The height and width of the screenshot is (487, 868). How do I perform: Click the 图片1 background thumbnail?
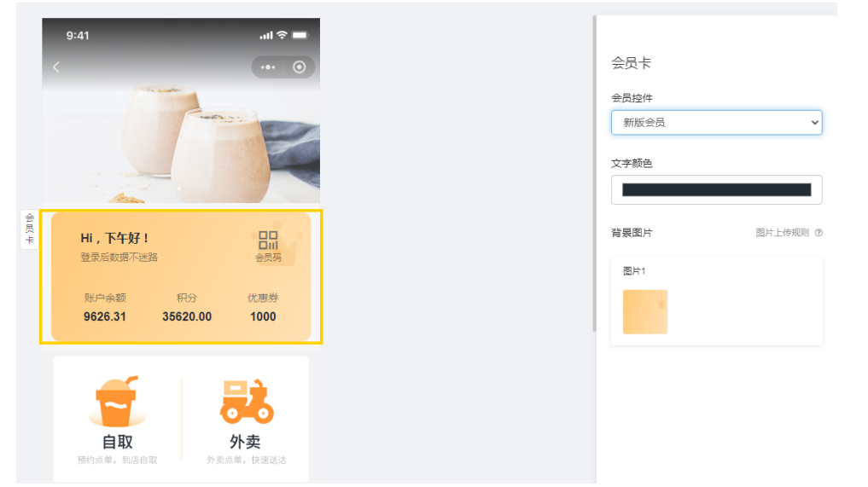(645, 311)
